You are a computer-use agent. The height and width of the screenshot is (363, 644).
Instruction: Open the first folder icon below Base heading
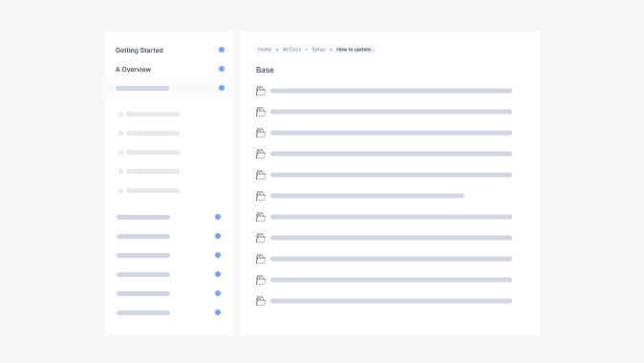[x=261, y=91]
